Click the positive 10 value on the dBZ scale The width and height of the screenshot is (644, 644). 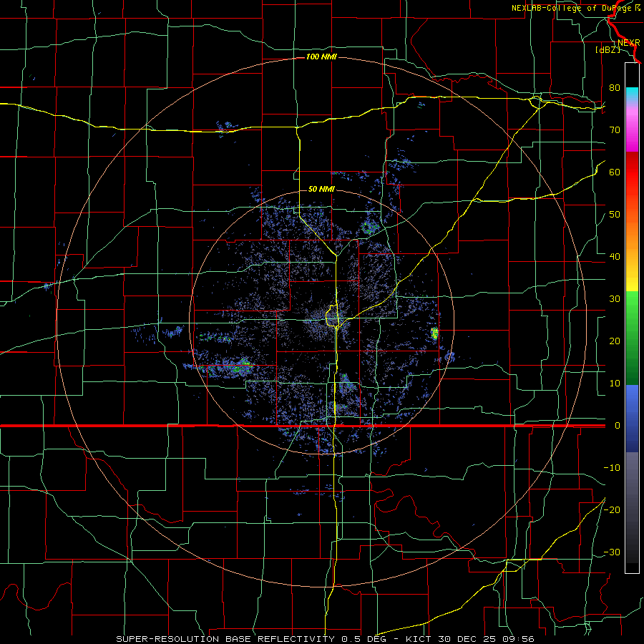615,384
